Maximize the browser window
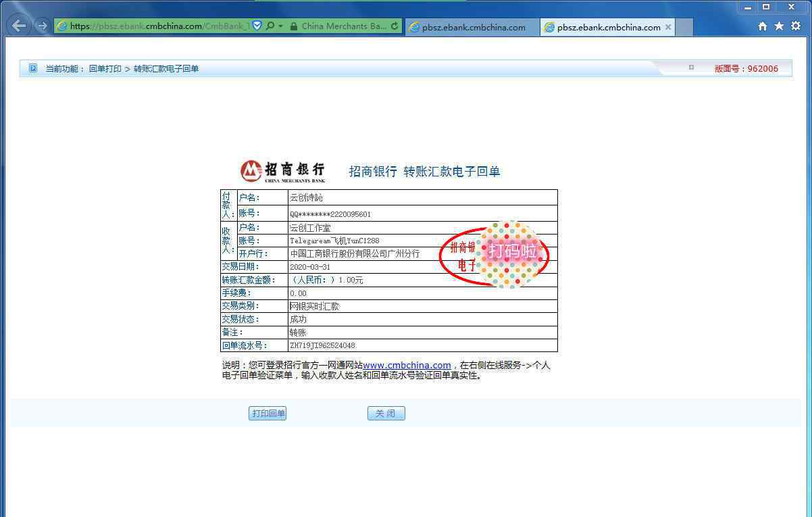 (x=766, y=7)
